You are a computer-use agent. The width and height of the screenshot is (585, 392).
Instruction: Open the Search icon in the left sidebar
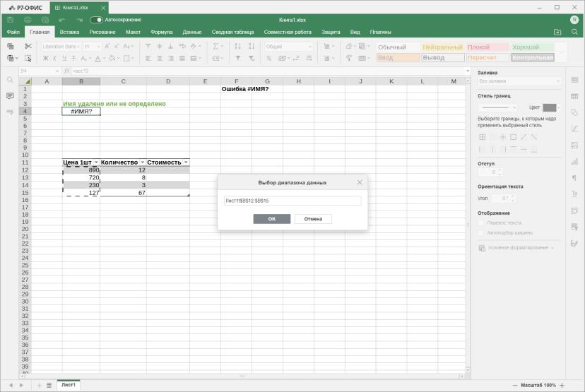pyautogui.click(x=10, y=80)
